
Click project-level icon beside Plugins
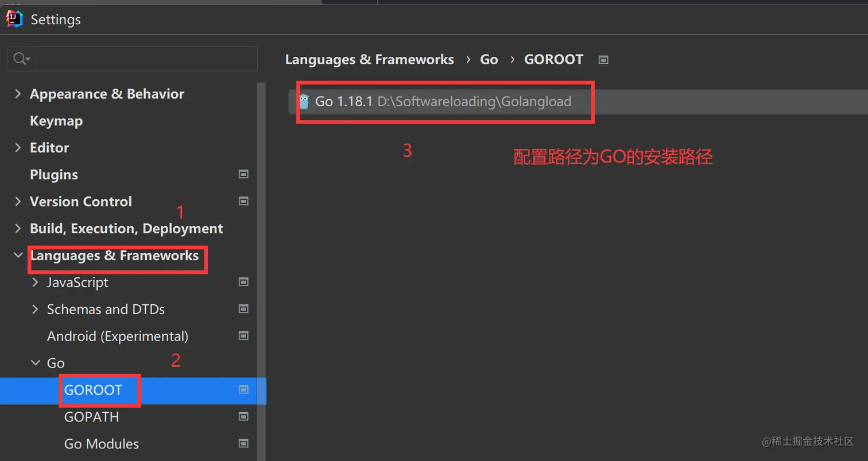(x=243, y=174)
